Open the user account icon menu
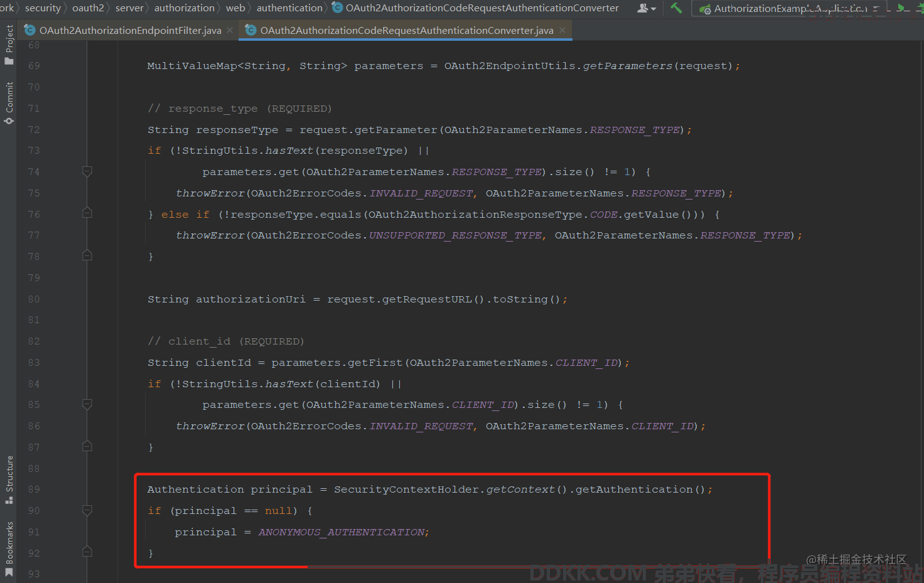This screenshot has height=583, width=924. click(645, 8)
